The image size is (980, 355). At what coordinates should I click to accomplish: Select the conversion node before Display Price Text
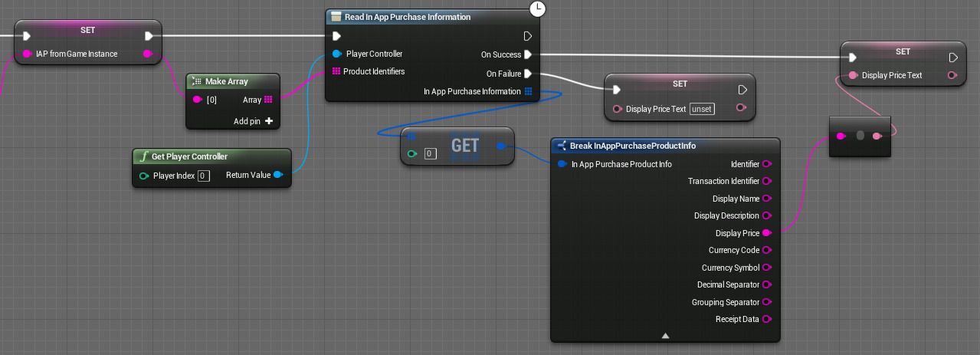pos(860,136)
